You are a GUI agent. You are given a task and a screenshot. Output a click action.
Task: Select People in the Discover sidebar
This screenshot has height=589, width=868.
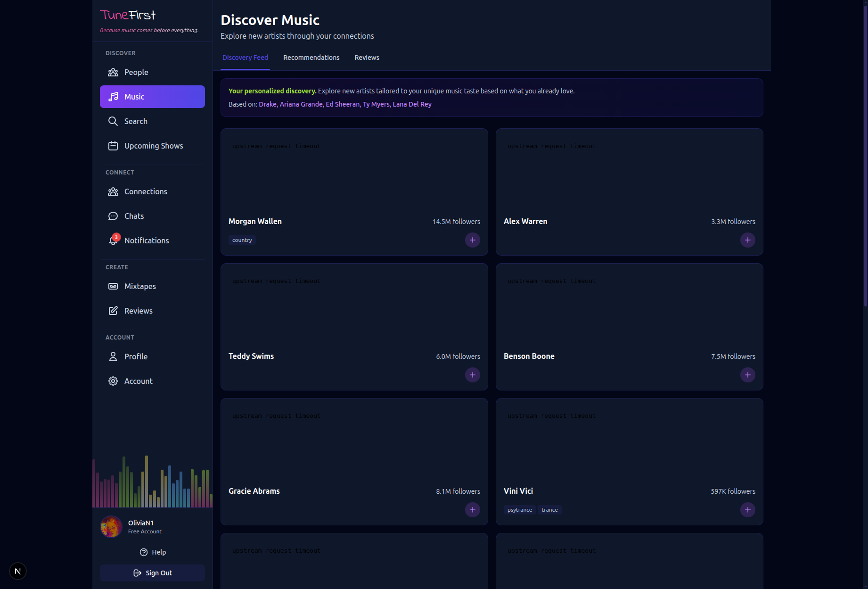136,72
